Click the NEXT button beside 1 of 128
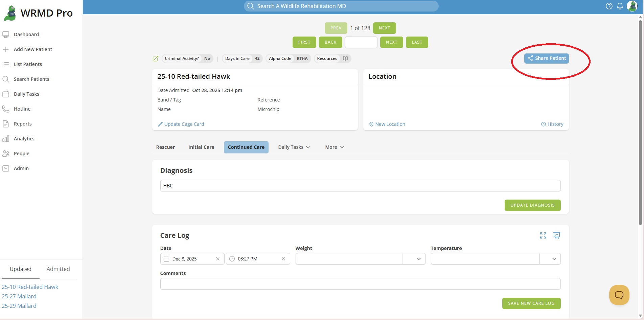 point(385,28)
